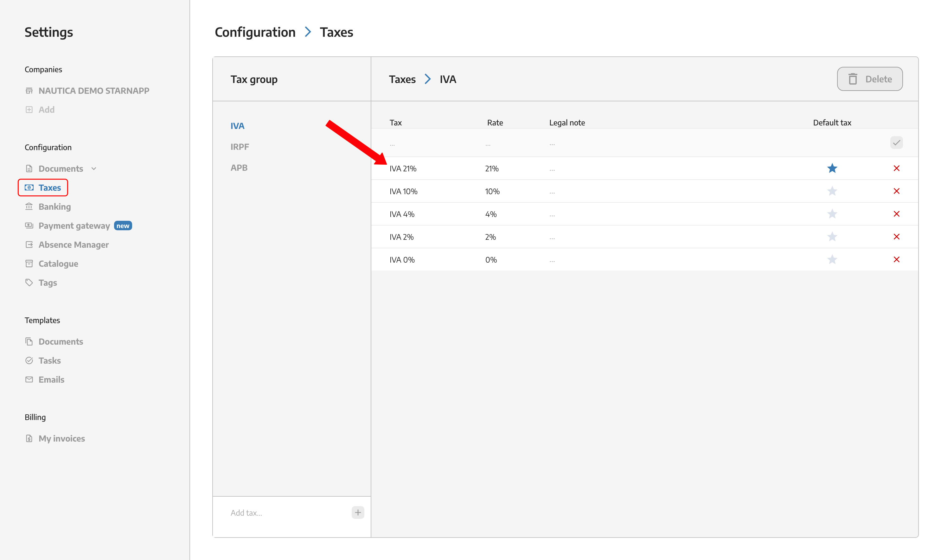
Task: Set IVA 4% as default tax star
Action: pyautogui.click(x=832, y=214)
